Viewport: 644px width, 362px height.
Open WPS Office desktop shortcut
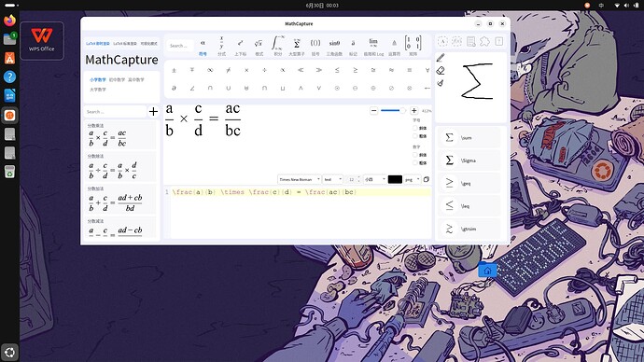pos(41,41)
